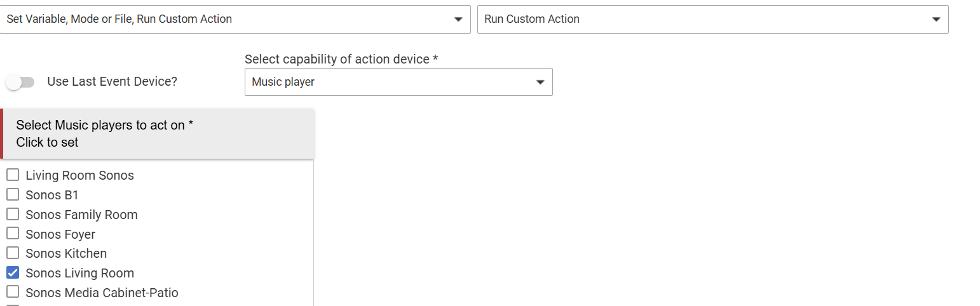Uncheck the Sonos Living Room checkbox
This screenshot has height=306, width=980.
13,273
